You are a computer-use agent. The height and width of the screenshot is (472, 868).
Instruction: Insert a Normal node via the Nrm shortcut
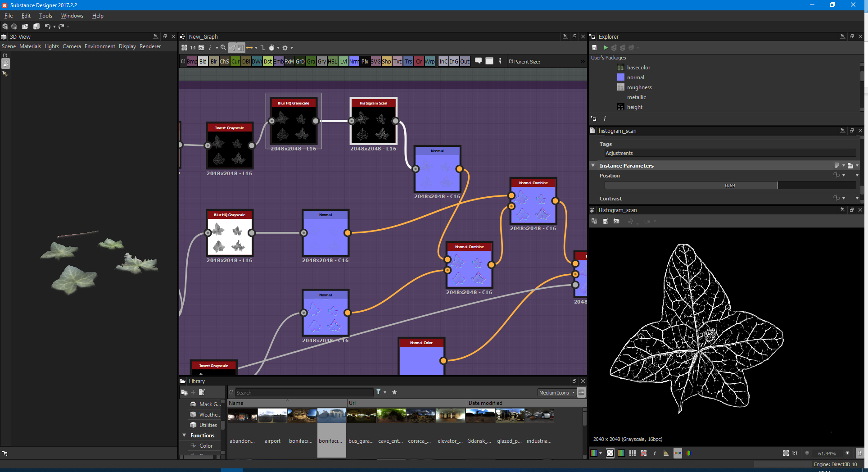(x=354, y=62)
